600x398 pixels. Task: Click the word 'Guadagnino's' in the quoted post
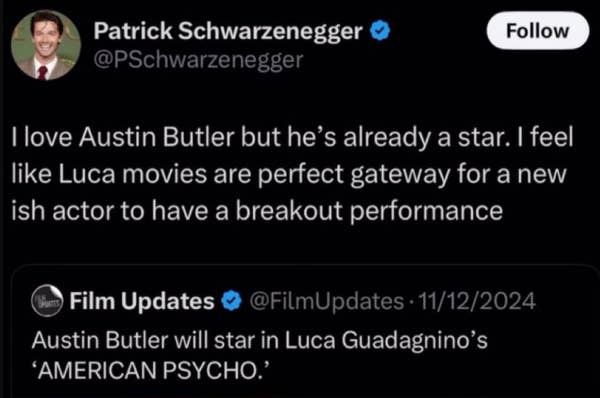tap(414, 341)
